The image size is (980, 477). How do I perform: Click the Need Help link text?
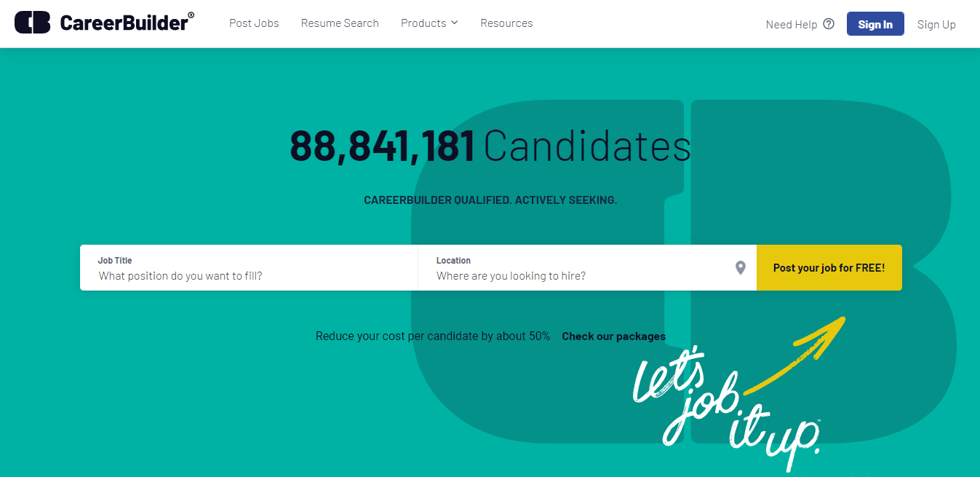792,24
